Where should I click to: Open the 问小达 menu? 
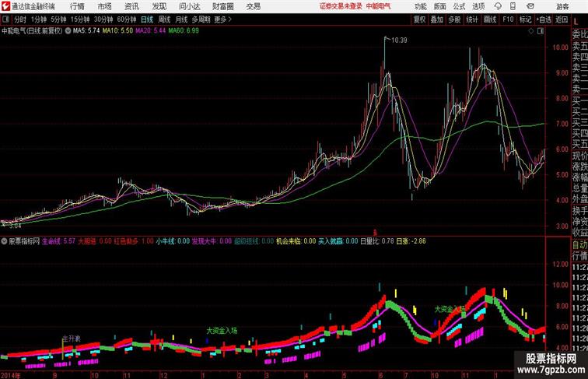[189, 7]
